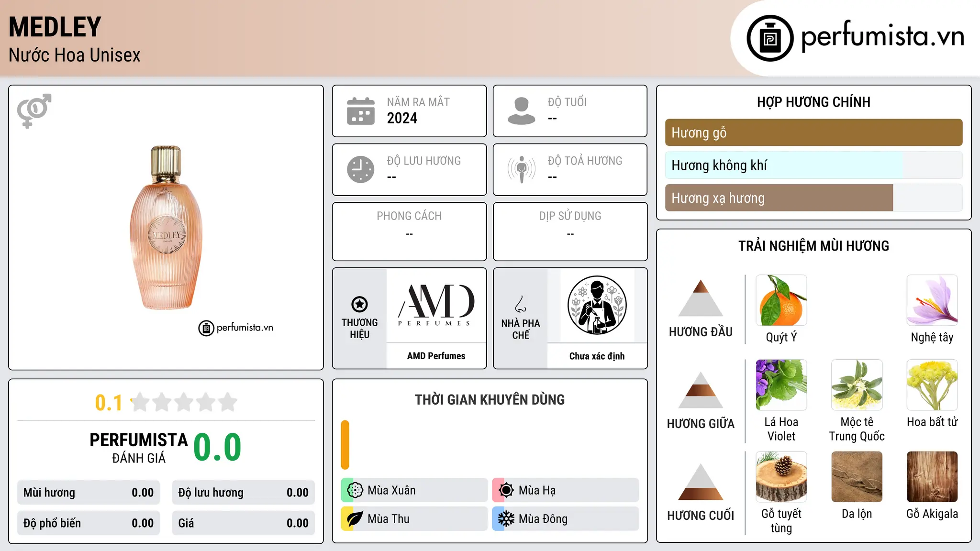The height and width of the screenshot is (551, 980).
Task: Click the Độ toả hương label
Action: pos(585,161)
